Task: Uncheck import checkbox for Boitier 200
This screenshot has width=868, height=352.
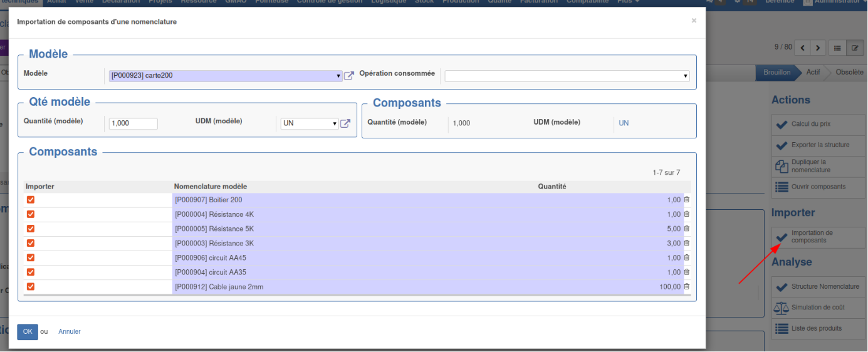Action: [31, 200]
